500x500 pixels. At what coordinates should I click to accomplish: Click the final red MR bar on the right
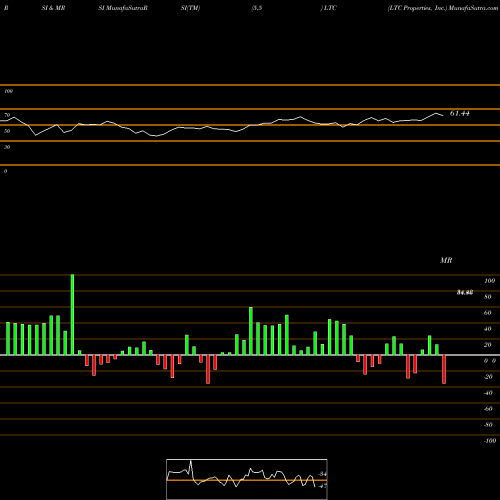(444, 369)
